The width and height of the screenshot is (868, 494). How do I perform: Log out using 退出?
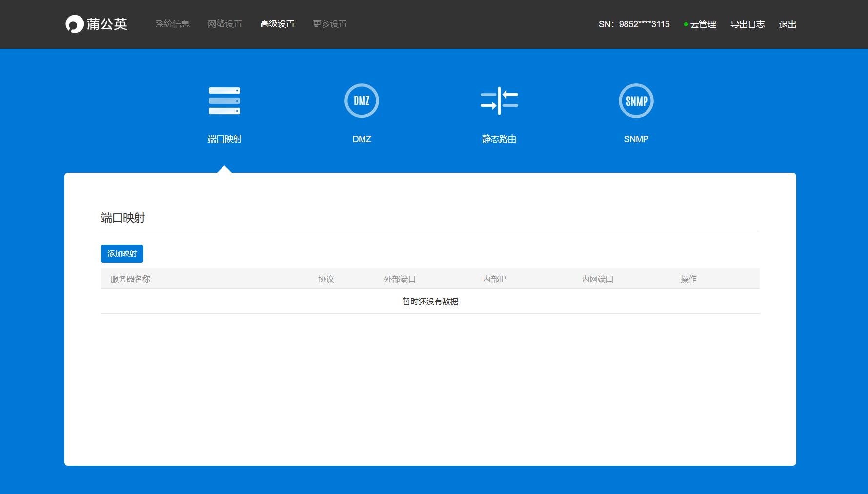[787, 24]
